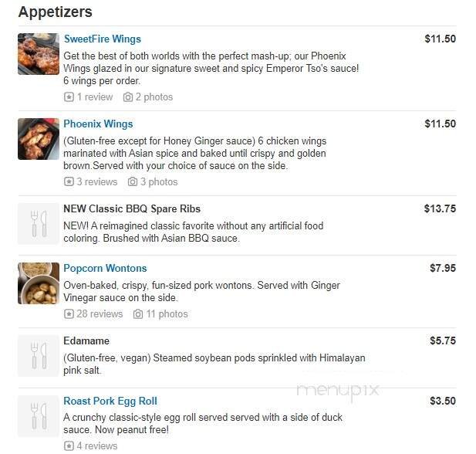This screenshot has width=476, height=454.
Task: Click the camera icon next to 3 photos
Action: tap(133, 182)
